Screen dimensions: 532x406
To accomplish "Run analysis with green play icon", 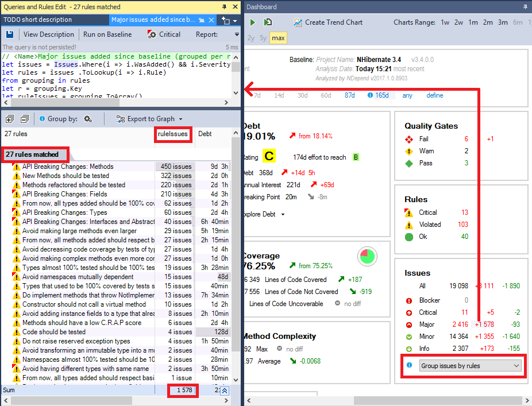I will [252, 22].
